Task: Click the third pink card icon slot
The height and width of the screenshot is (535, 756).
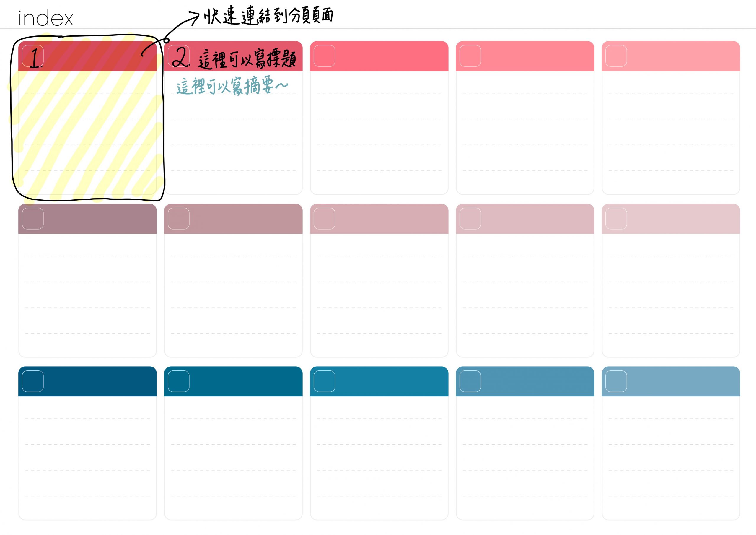Action: pyautogui.click(x=325, y=56)
